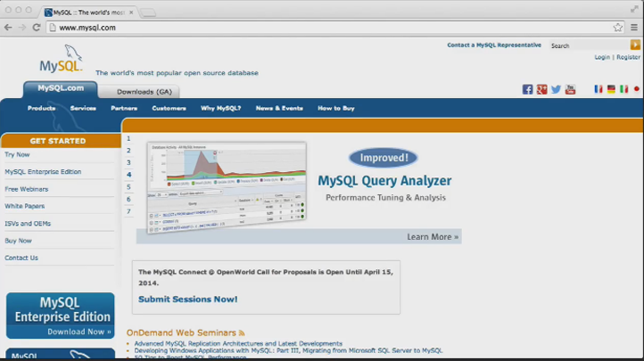Image resolution: width=644 pixels, height=361 pixels.
Task: Click the Query Analyzer screenshot thumbnail
Action: (x=227, y=187)
